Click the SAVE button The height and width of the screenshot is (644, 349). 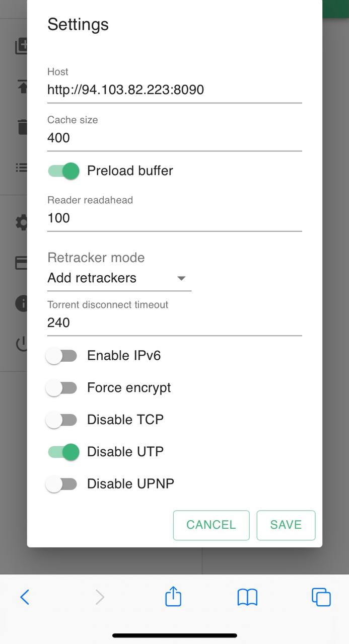pyautogui.click(x=286, y=525)
